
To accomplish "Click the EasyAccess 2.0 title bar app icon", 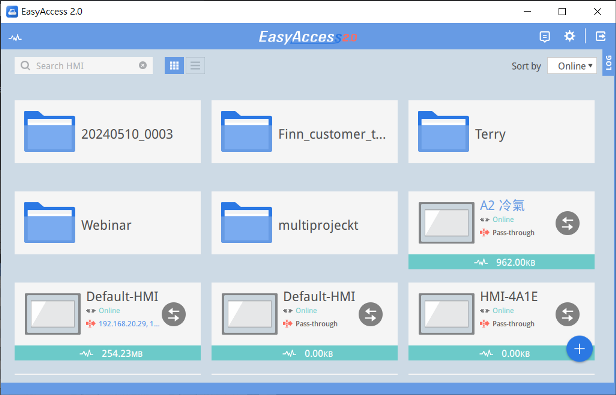I will click(12, 11).
